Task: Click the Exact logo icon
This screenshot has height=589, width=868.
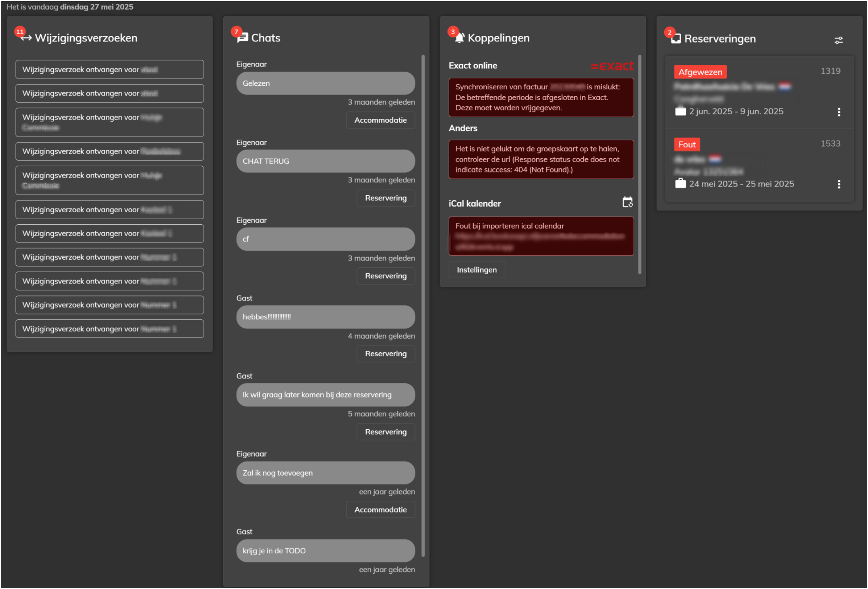Action: 612,66
